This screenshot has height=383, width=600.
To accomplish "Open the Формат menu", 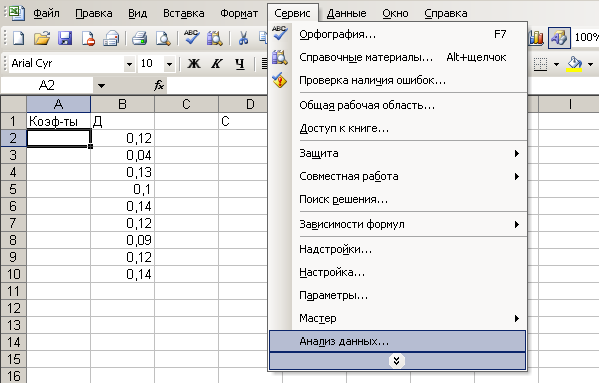I will click(x=239, y=13).
